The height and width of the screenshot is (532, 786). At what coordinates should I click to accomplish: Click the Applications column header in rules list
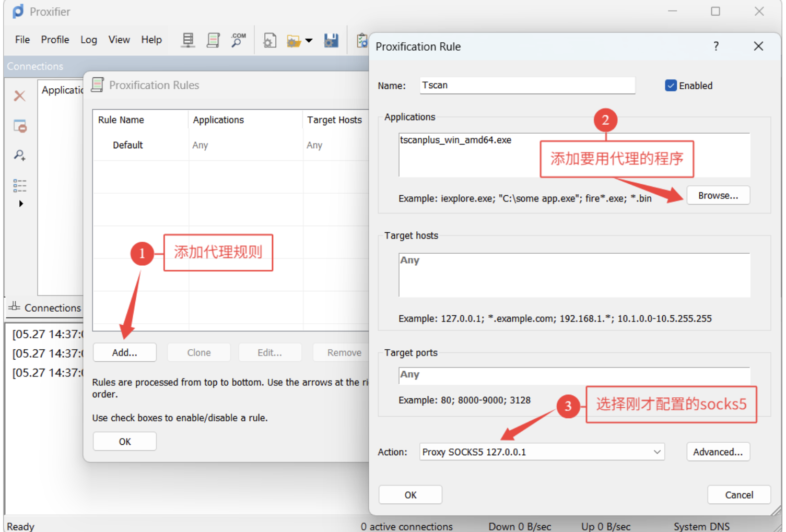[x=245, y=120]
